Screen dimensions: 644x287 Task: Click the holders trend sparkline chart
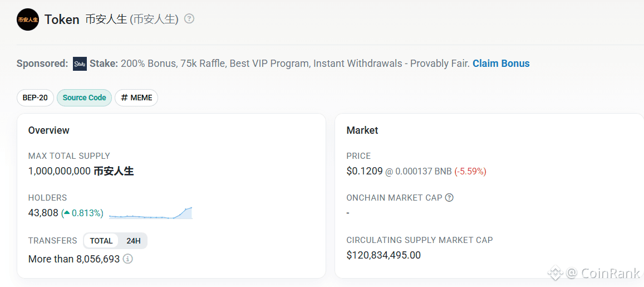(151, 213)
